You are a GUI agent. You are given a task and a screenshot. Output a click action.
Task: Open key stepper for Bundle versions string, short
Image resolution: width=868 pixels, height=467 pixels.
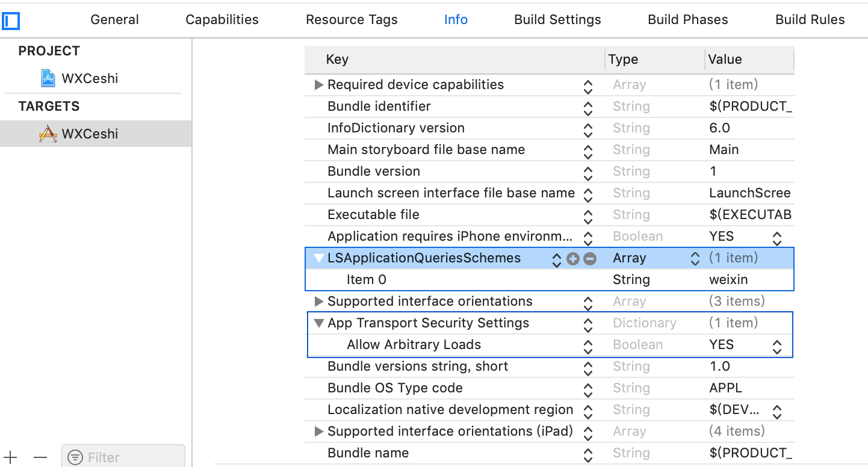point(588,368)
